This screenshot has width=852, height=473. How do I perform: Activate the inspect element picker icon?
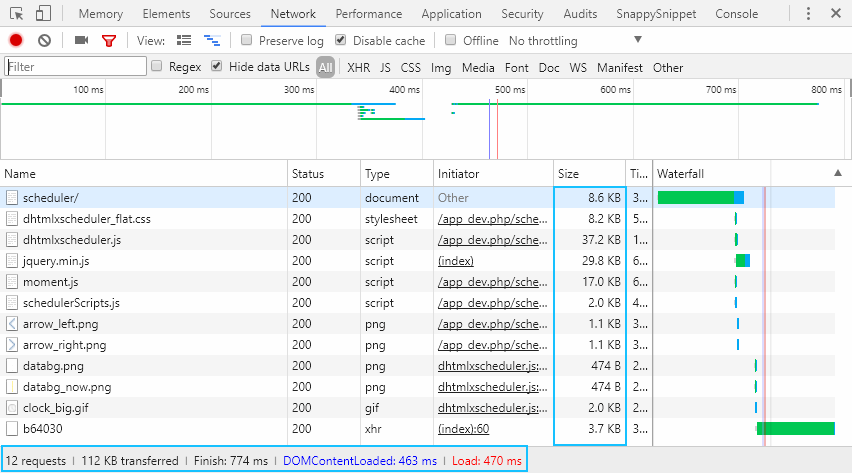coord(17,14)
